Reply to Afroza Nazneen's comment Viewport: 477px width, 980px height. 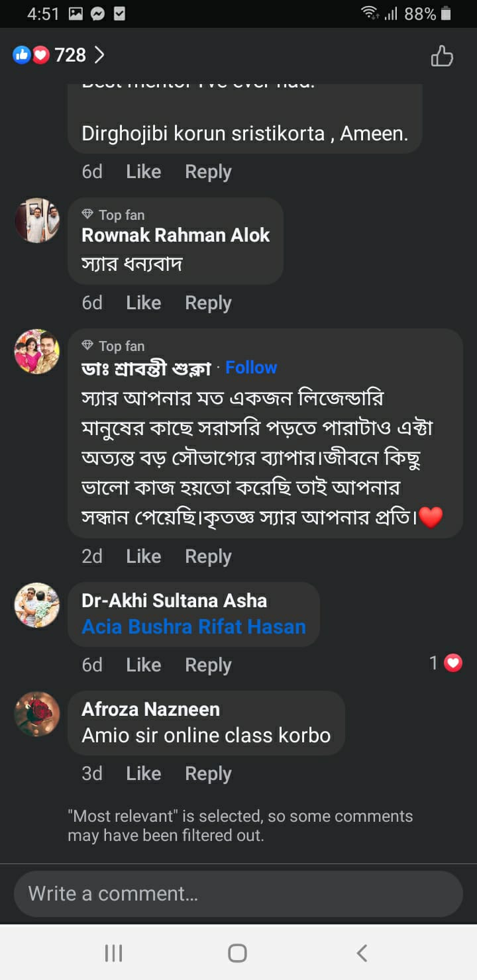click(208, 773)
